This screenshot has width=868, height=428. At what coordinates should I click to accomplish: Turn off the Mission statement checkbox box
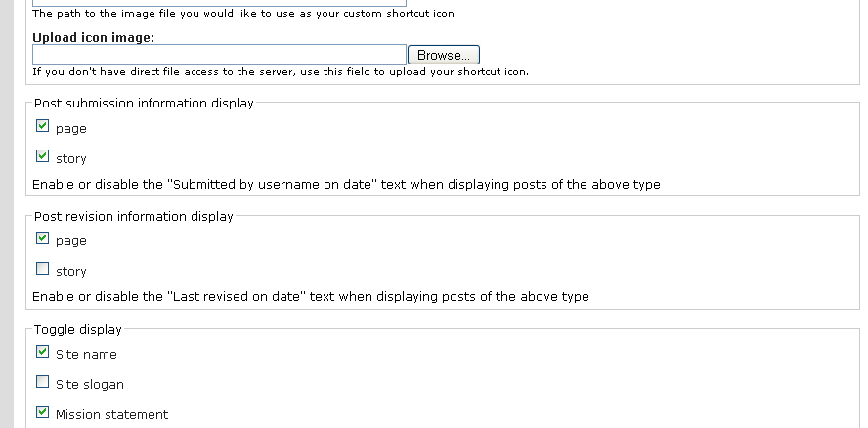click(42, 412)
